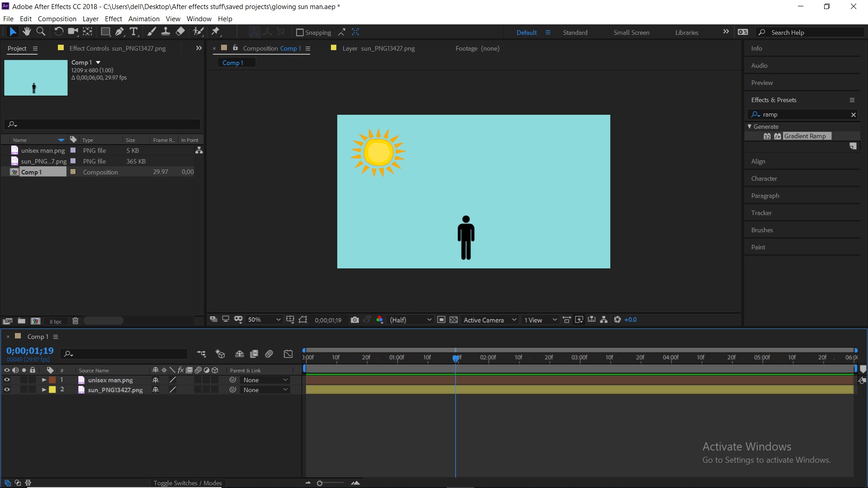Open the 50% magnification dropdown

(x=264, y=320)
